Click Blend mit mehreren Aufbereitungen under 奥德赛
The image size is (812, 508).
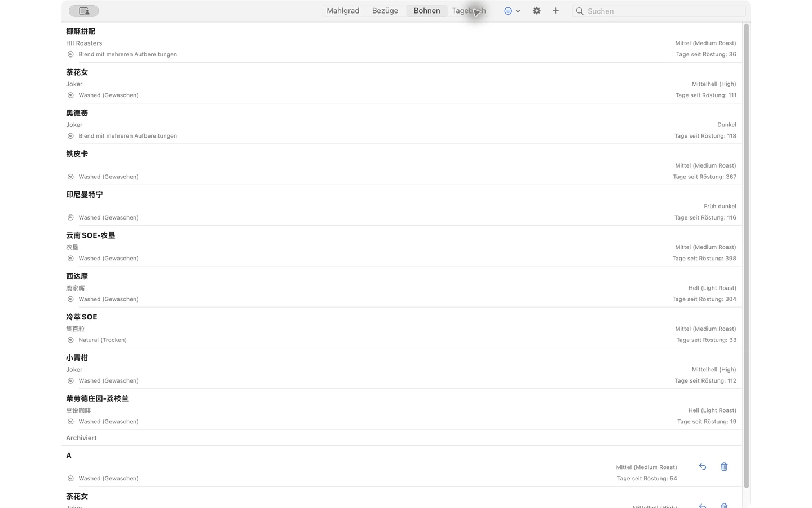(127, 136)
